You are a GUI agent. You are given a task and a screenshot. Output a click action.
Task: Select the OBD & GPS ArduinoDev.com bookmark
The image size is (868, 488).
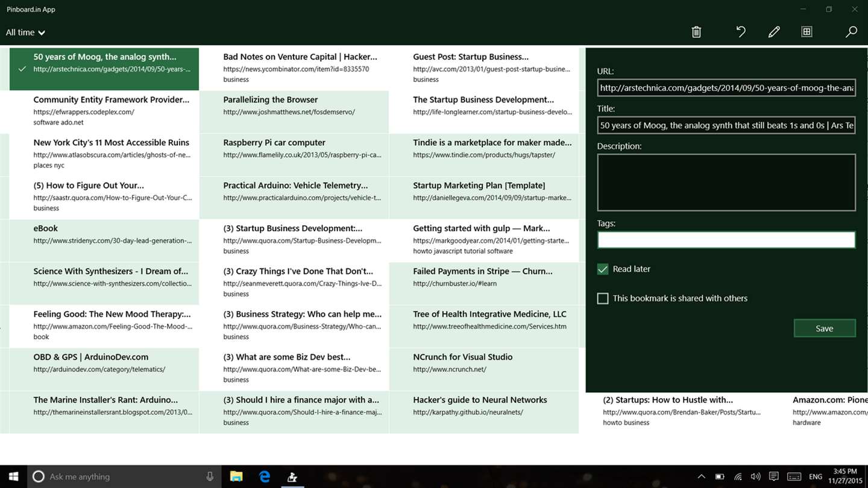104,369
